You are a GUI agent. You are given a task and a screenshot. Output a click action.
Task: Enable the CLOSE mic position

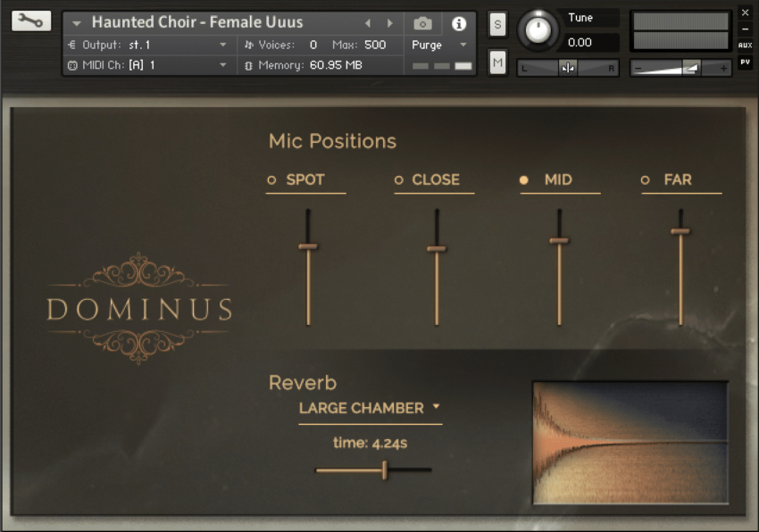tap(399, 180)
